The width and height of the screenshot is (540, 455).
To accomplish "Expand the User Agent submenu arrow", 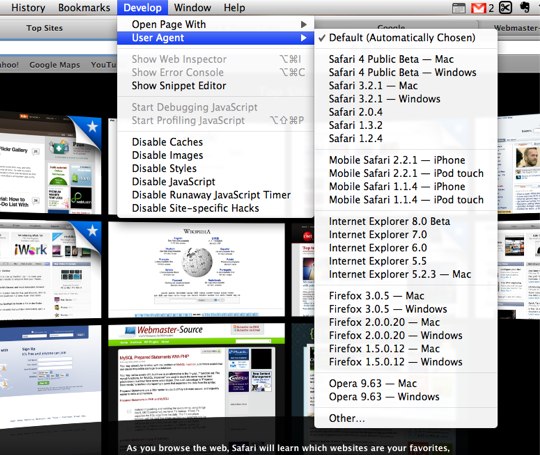I will coord(303,38).
